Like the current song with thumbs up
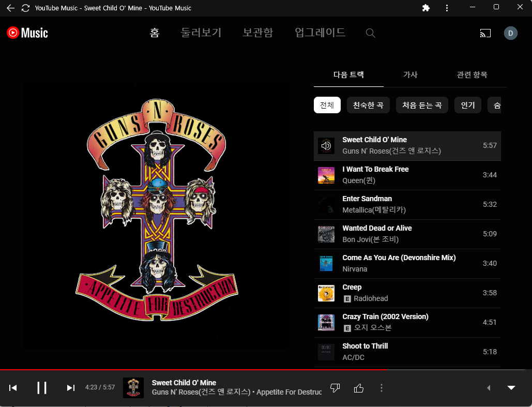 (359, 388)
